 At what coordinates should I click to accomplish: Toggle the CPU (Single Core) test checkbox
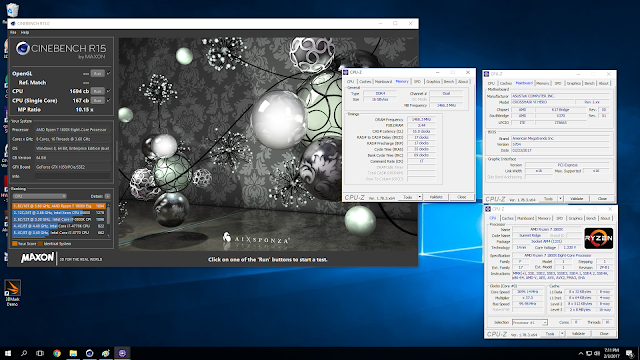tap(108, 100)
